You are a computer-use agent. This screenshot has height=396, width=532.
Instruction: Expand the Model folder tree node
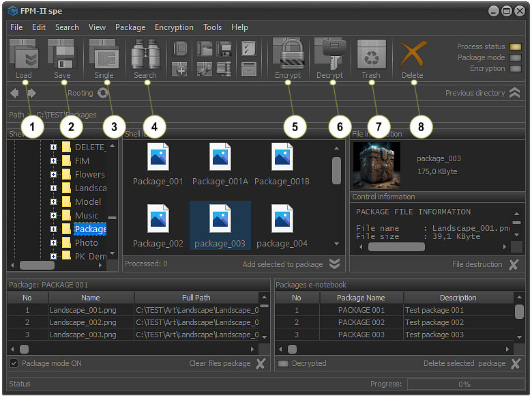[53, 201]
